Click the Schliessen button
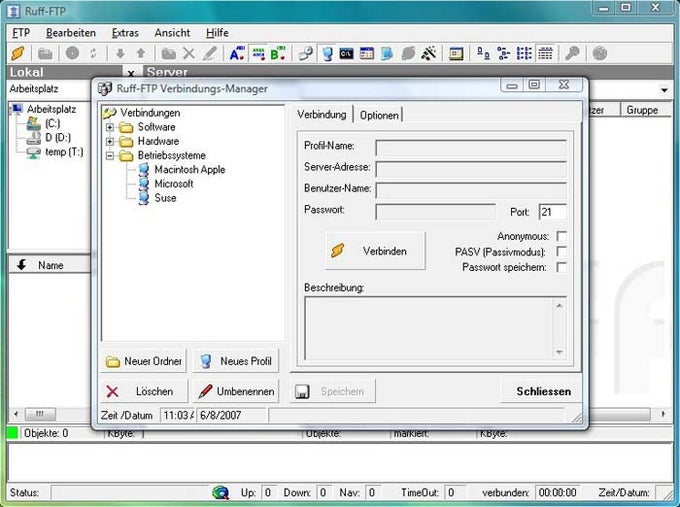The width and height of the screenshot is (680, 507). pos(541,391)
